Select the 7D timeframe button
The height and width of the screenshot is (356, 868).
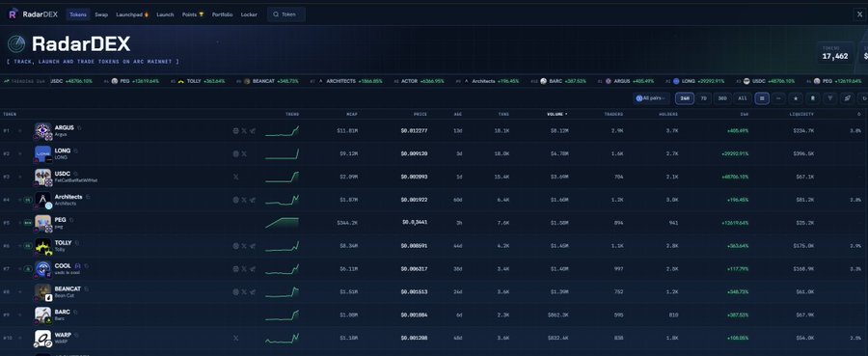tap(704, 98)
